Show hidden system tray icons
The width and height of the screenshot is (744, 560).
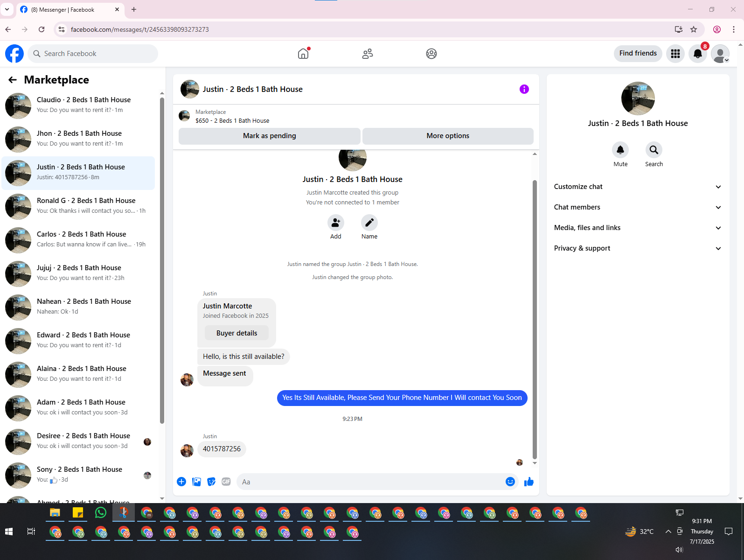(x=668, y=532)
